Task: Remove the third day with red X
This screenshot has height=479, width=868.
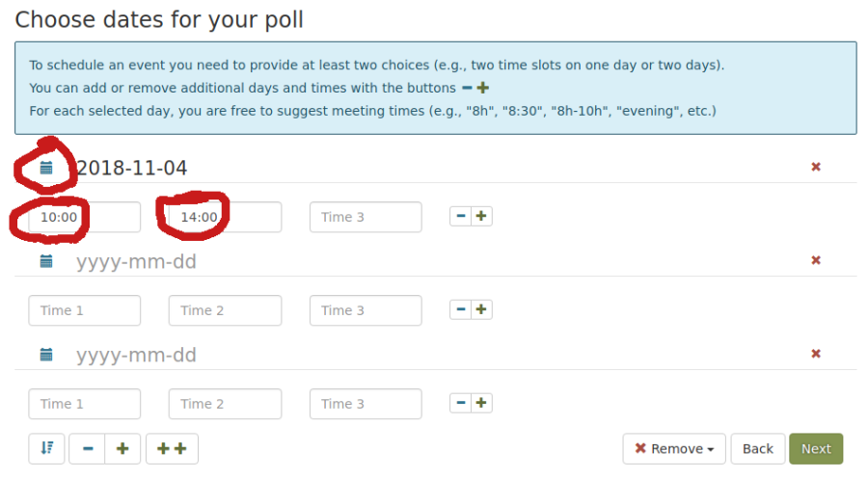Action: click(816, 354)
